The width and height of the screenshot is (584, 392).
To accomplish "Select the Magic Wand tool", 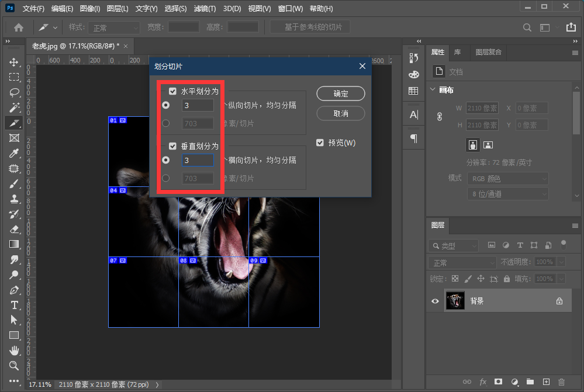I will tap(14, 107).
